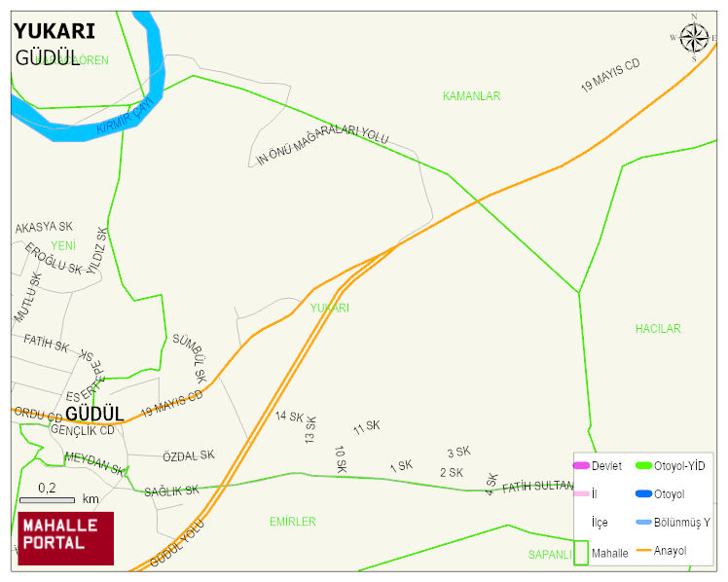This screenshot has height=582, width=728.
Task: Click the compass rose icon
Action: tap(695, 39)
